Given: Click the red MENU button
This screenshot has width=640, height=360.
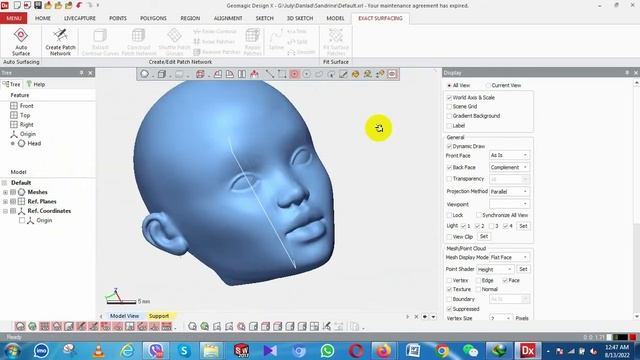Looking at the screenshot, I should point(13,18).
